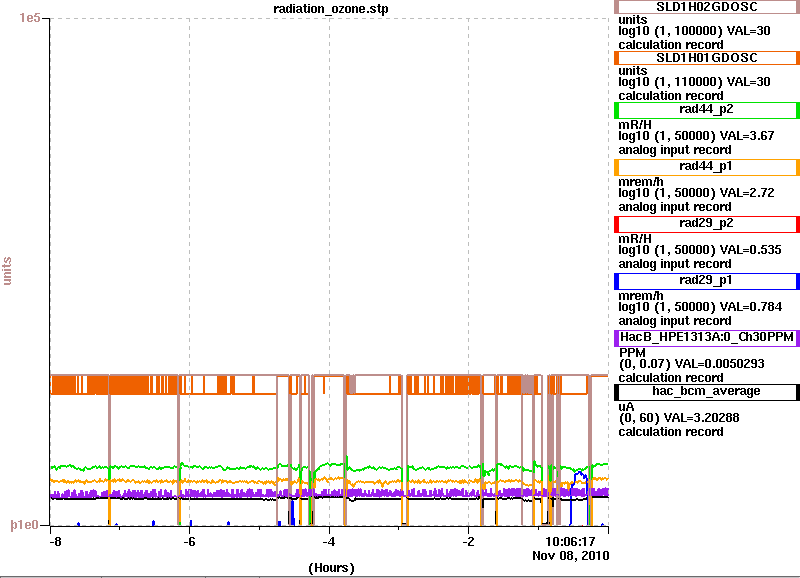Click the rad44_p2 green legend button
800x578 pixels.
[707, 110]
